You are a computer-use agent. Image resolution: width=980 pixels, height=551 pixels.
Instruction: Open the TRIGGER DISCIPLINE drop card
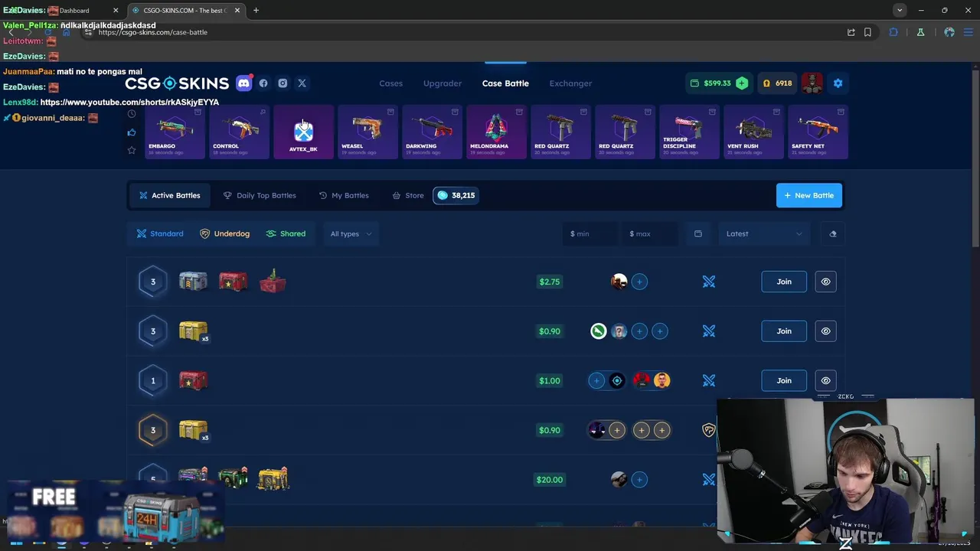pos(690,132)
